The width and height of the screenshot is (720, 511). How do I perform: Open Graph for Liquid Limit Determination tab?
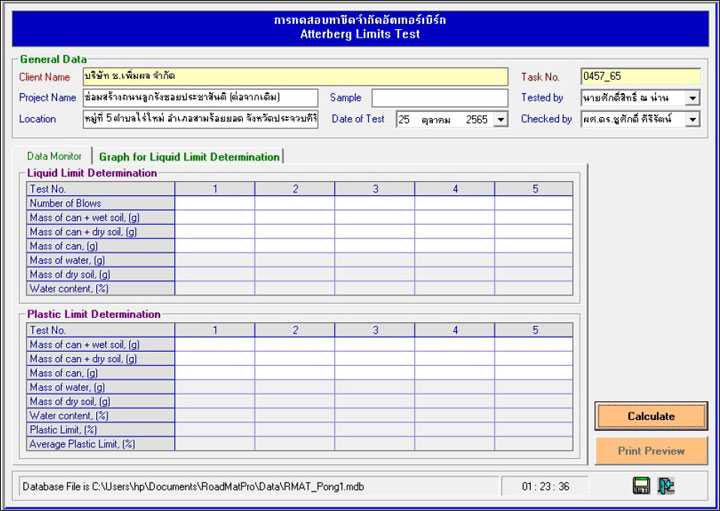pyautogui.click(x=189, y=156)
